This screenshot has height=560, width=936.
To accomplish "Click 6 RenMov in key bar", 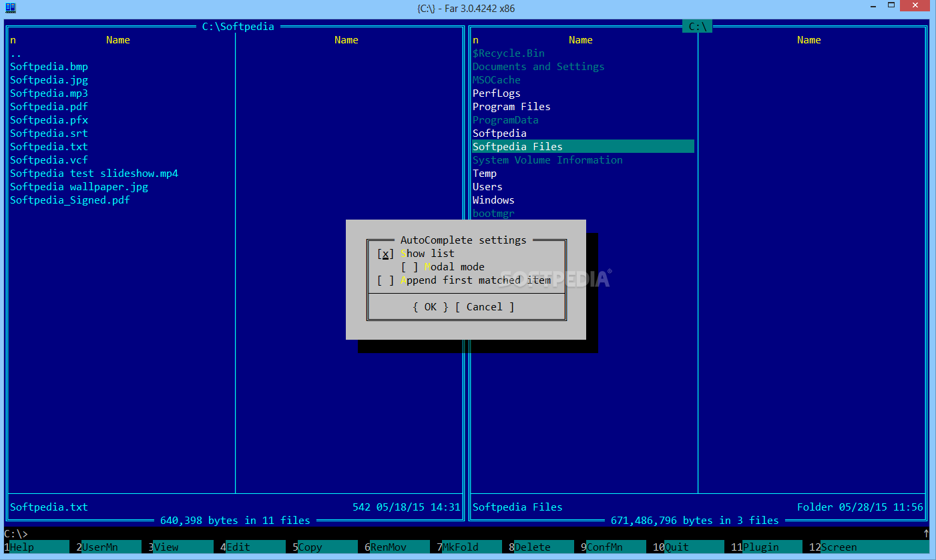I will point(397,547).
